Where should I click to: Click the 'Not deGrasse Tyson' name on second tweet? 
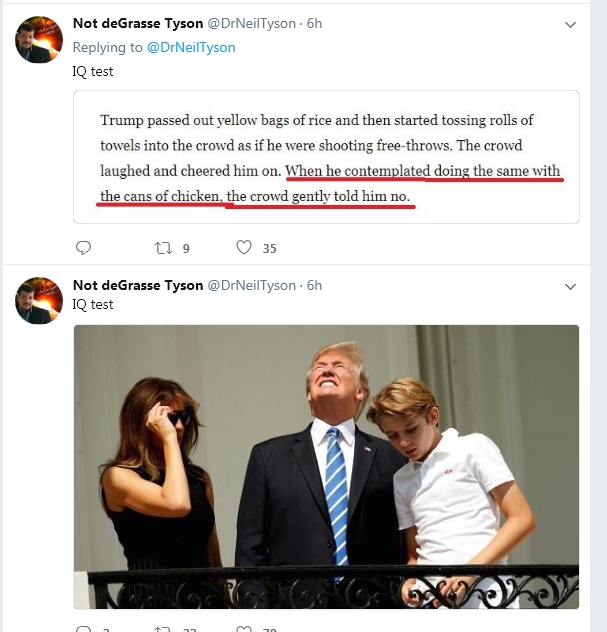coord(137,285)
